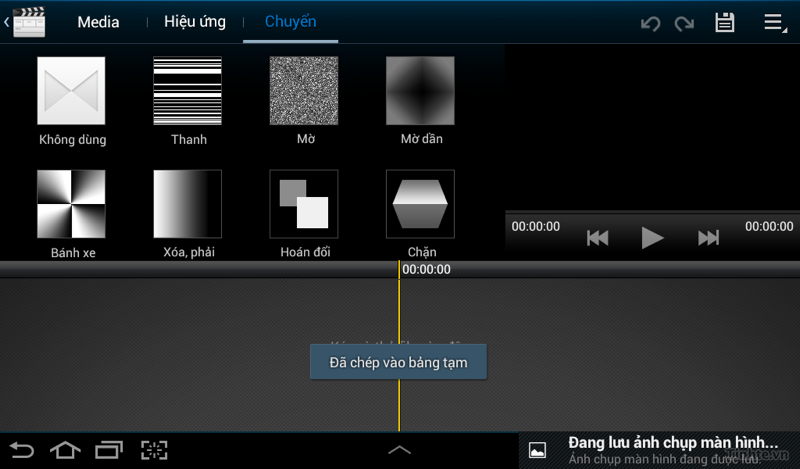Undo the last edit
800x469 pixels.
point(651,23)
